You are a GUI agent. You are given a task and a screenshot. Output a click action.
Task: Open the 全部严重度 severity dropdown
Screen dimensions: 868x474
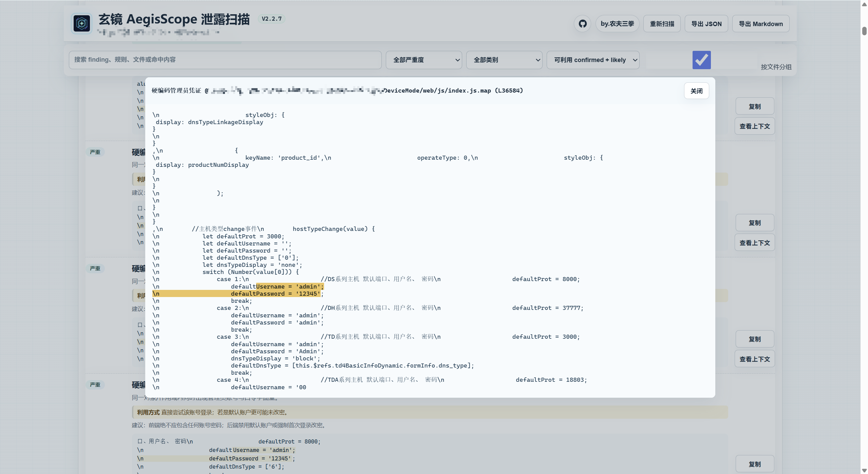423,60
